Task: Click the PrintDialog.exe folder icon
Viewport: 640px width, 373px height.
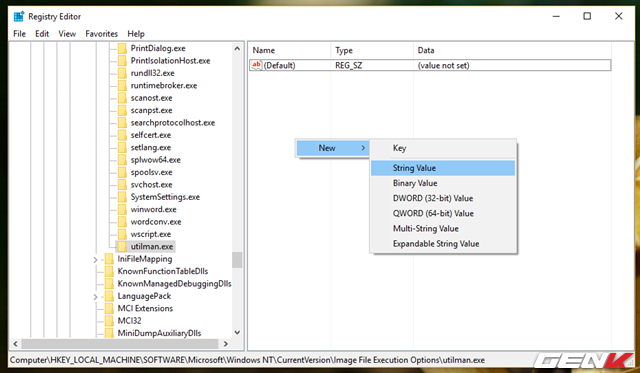Action: (122, 49)
